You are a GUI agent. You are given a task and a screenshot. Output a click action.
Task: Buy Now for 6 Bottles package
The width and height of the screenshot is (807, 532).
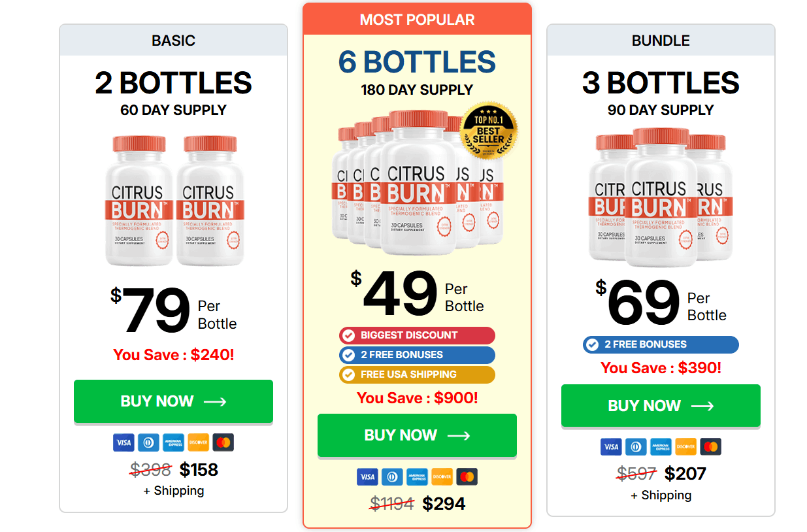click(x=417, y=435)
